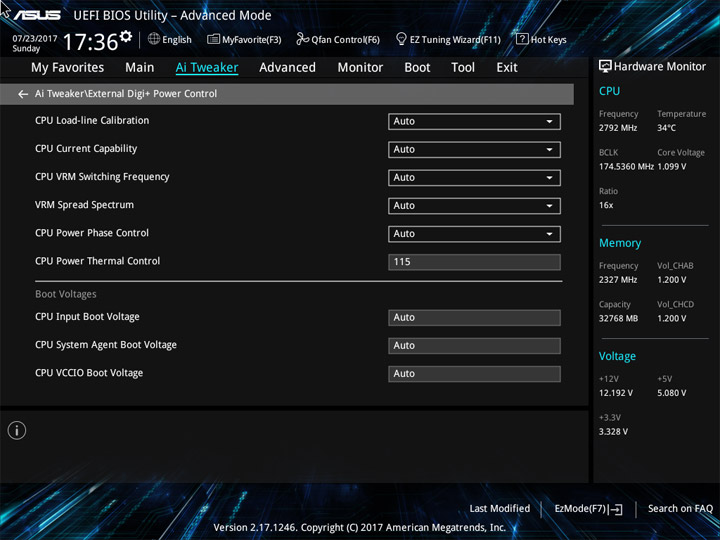Viewport: 720px width, 540px height.
Task: Click the back arrow in breadcrumb bar
Action: (x=23, y=94)
